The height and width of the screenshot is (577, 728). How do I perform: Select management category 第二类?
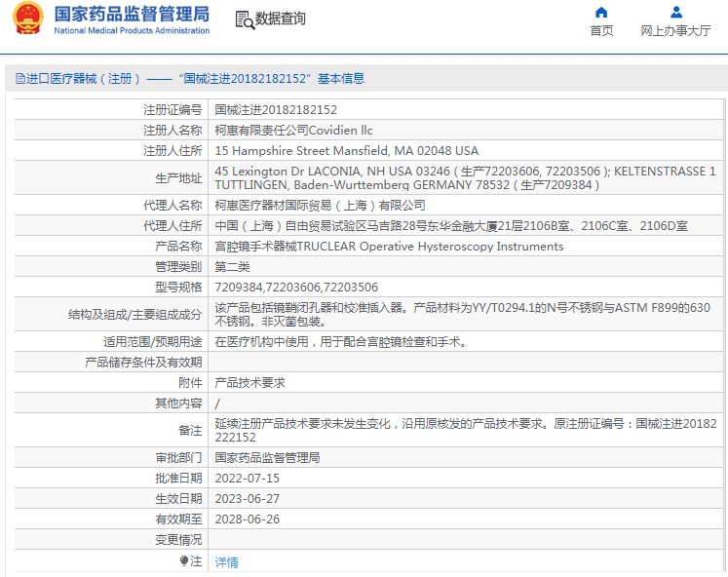[232, 266]
